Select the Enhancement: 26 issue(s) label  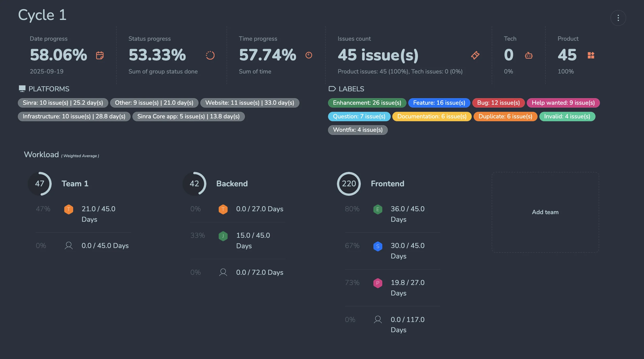[x=367, y=103]
